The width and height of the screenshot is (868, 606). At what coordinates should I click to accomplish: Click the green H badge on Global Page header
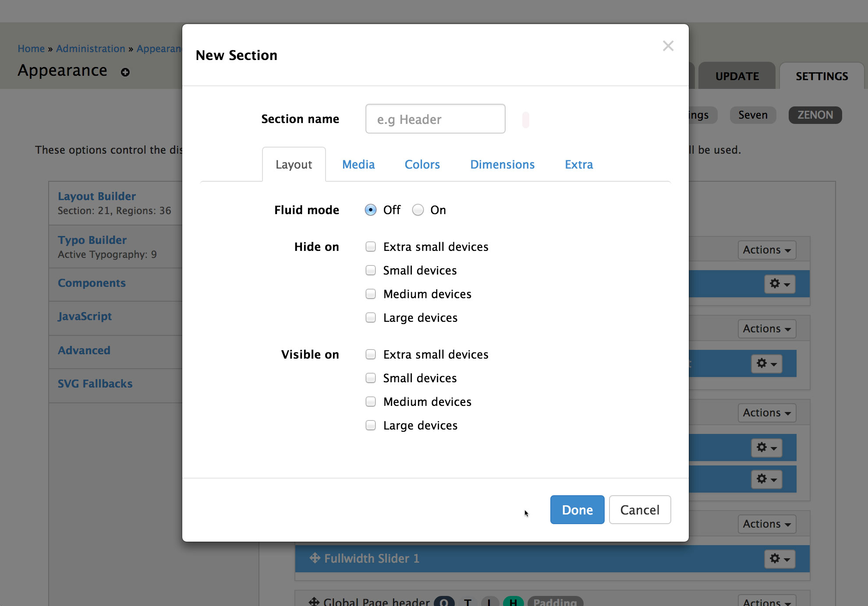[x=513, y=602]
